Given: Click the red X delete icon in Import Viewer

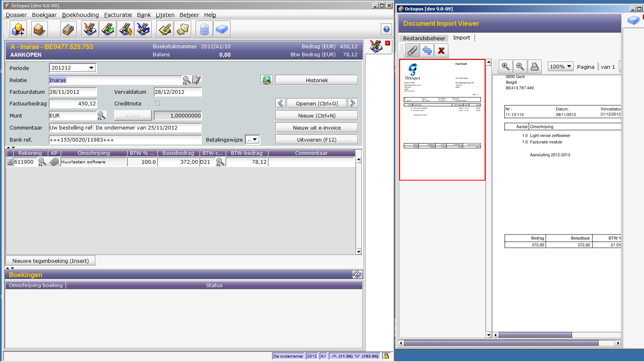Looking at the screenshot, I should coord(442,51).
